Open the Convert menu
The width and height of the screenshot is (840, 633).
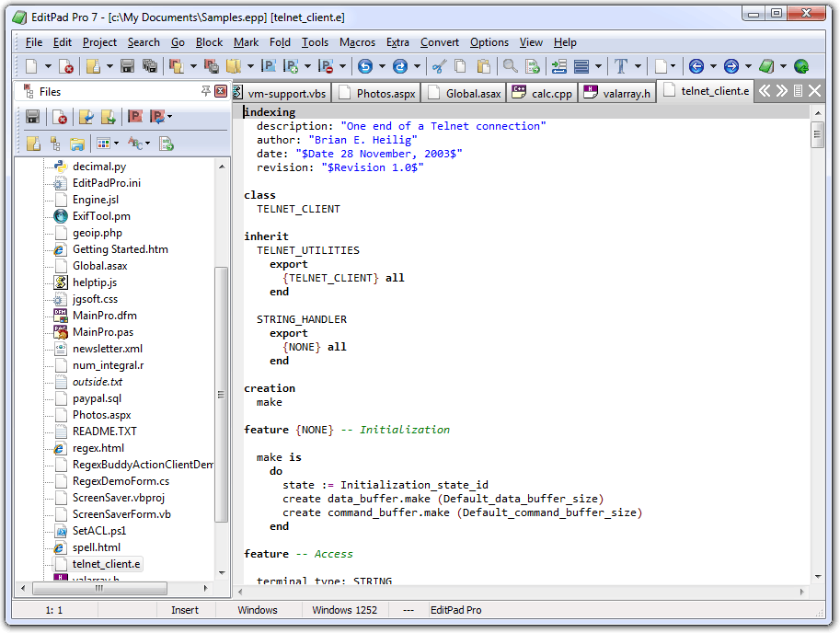tap(440, 42)
